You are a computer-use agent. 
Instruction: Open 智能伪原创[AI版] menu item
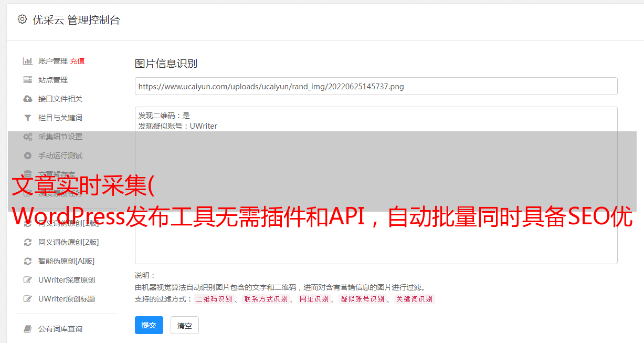pos(67,261)
